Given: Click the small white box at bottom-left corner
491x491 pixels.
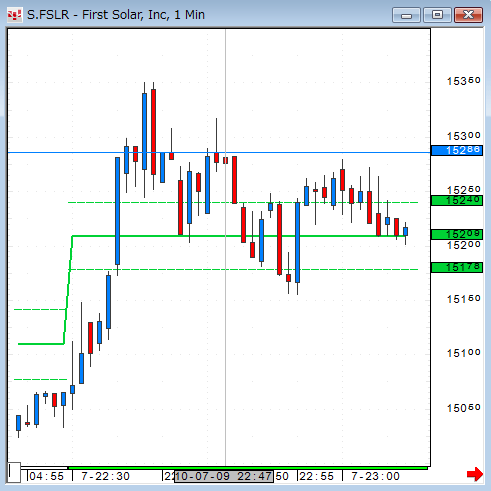Looking at the screenshot, I should (14, 472).
